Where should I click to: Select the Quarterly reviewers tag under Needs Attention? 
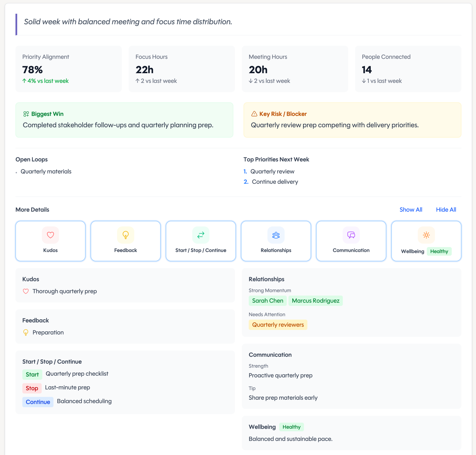(x=278, y=324)
